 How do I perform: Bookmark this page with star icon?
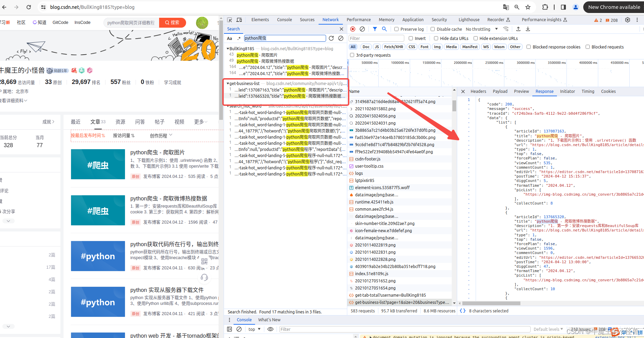(x=528, y=7)
